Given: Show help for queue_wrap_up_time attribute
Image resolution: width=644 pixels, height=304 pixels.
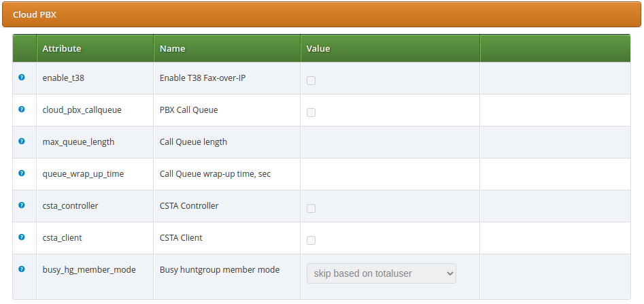Looking at the screenshot, I should tap(22, 173).
